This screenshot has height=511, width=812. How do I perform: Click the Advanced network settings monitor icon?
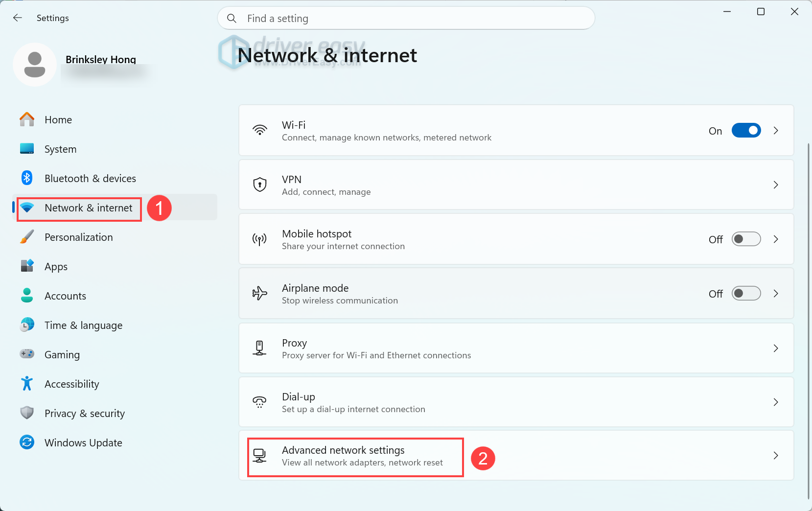point(260,456)
